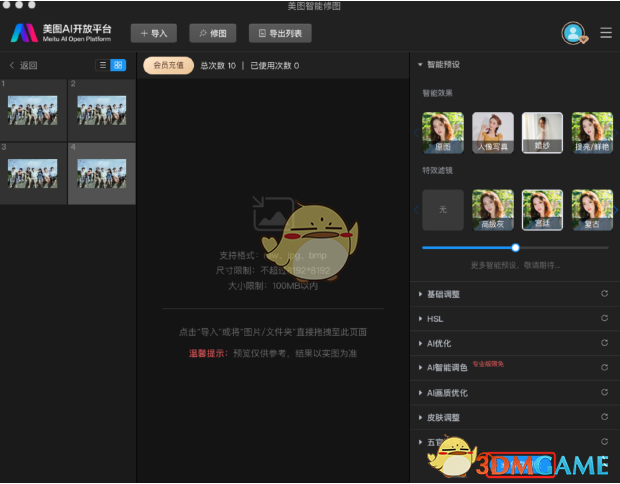Screen dimensions: 620x484
Task: Show next 特效滤镜 filters with right arrow
Action: pyautogui.click(x=616, y=210)
